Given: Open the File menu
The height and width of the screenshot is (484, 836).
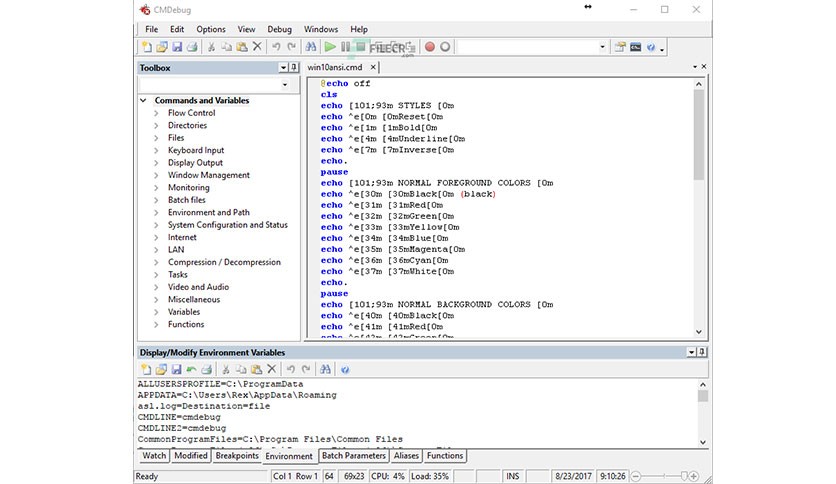Looking at the screenshot, I should click(151, 29).
